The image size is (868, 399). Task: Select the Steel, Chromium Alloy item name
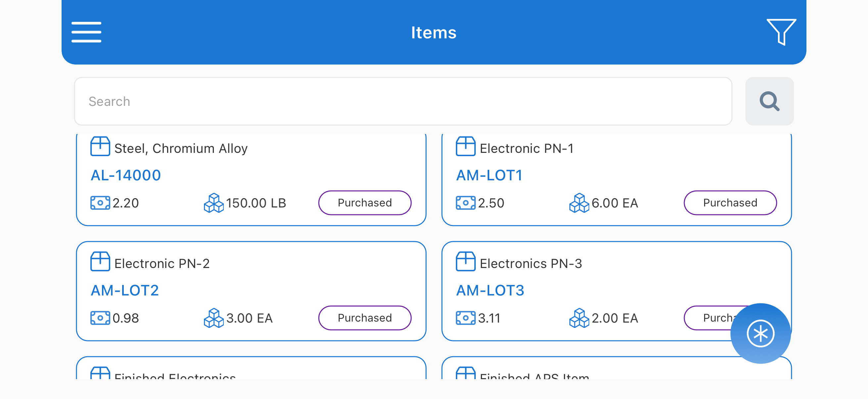[x=181, y=149]
